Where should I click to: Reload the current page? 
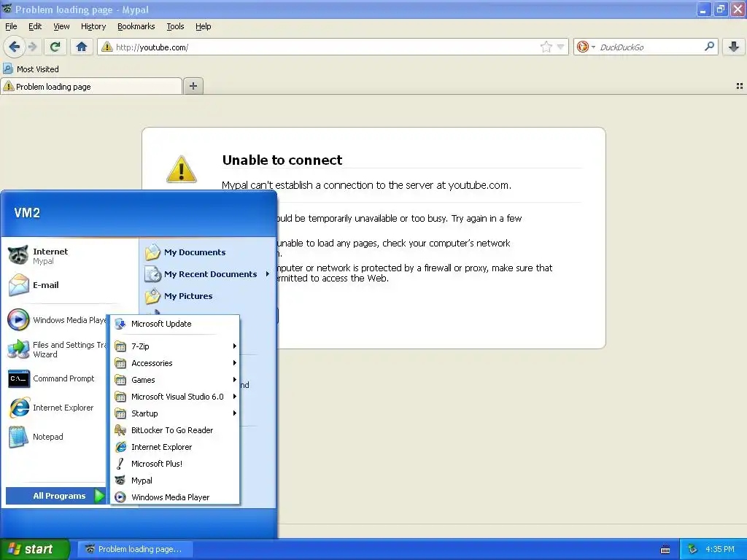55,47
